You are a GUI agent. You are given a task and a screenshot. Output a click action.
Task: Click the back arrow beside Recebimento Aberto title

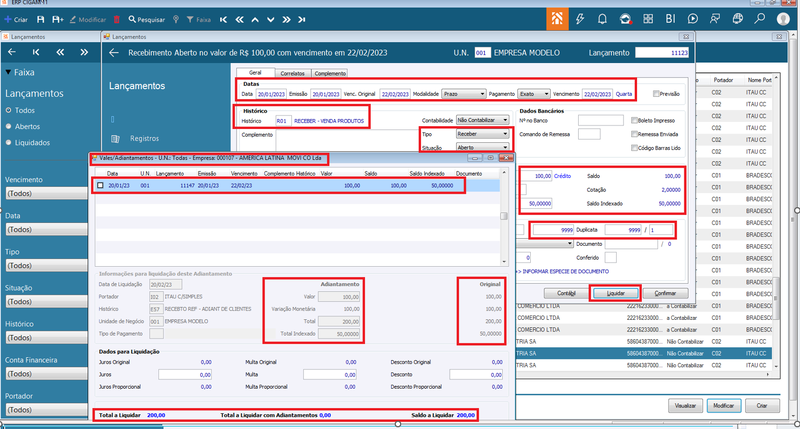(x=114, y=53)
